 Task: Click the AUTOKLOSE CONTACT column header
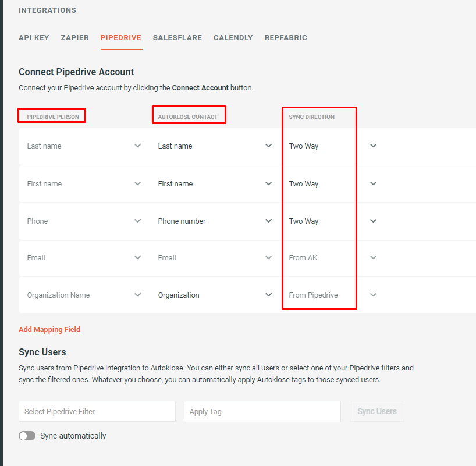coord(187,116)
